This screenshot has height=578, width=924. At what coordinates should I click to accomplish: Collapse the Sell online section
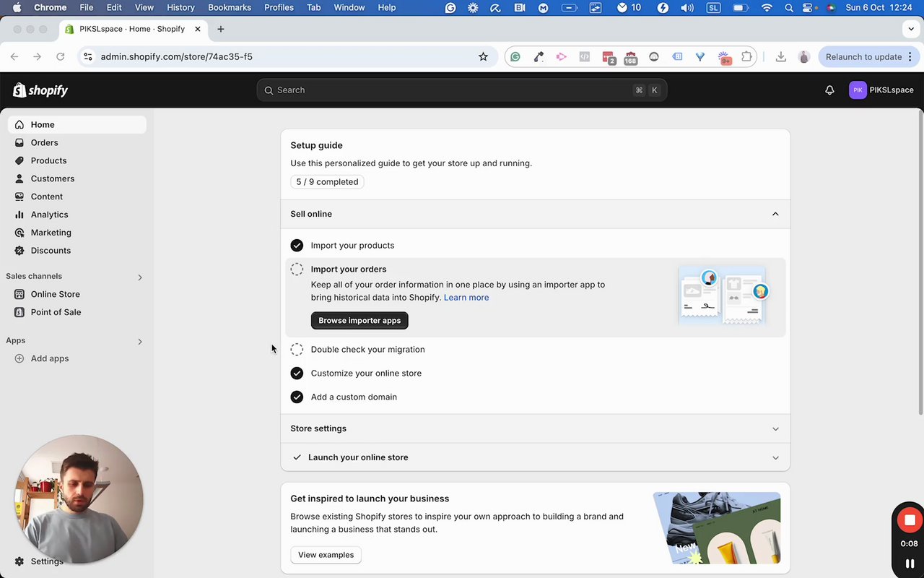pos(775,214)
